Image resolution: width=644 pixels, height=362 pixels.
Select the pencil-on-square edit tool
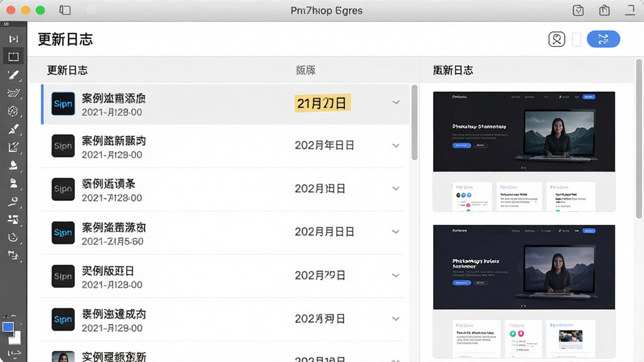(x=14, y=147)
